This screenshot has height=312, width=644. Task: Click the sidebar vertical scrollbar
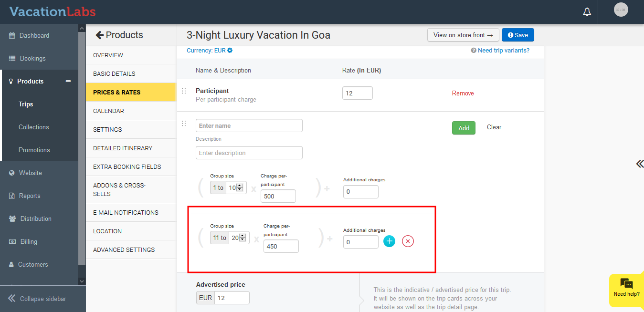tap(82, 153)
